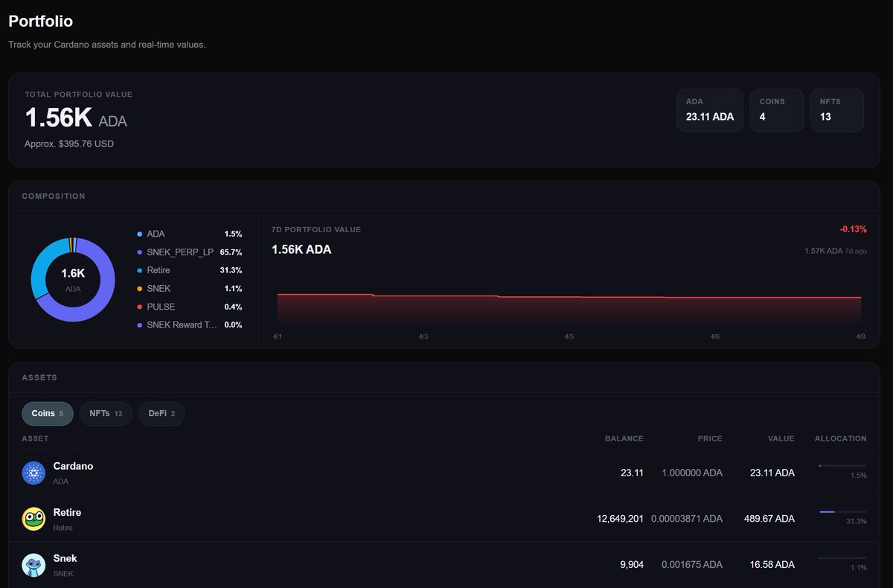Click the ADA 23.11 ADA stat card
The image size is (893, 588).
click(x=710, y=110)
